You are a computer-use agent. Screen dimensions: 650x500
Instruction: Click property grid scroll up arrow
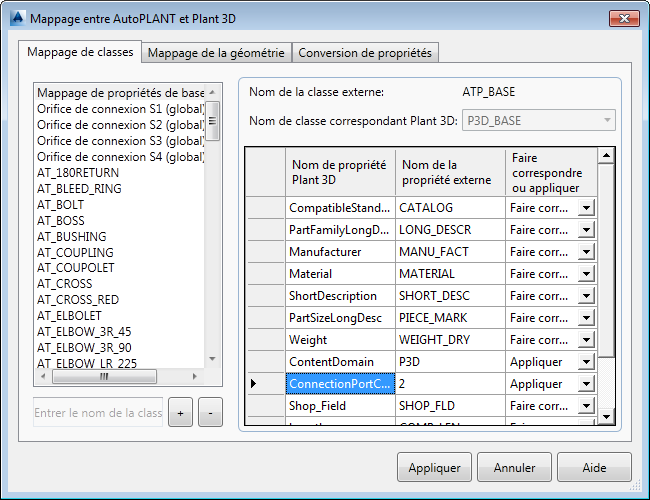tap(606, 155)
